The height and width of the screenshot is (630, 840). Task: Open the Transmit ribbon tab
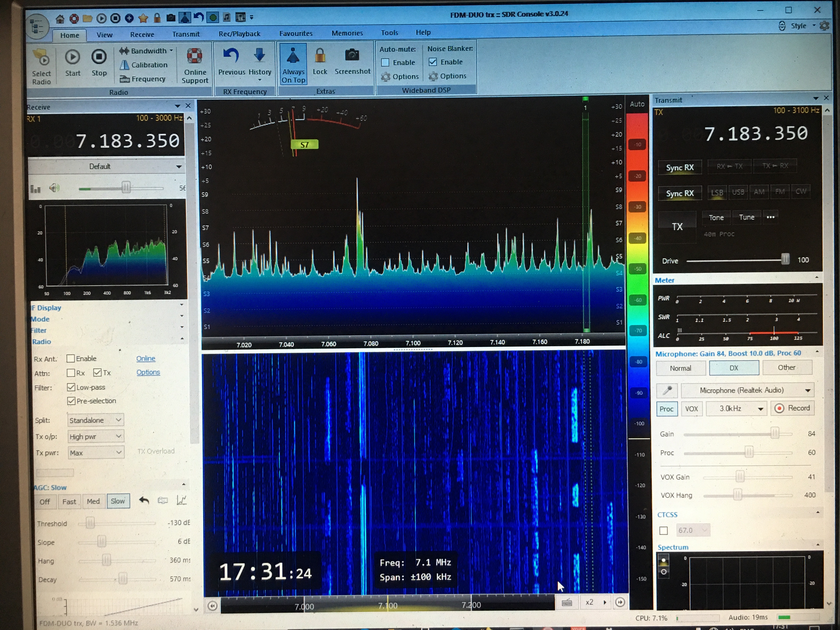(186, 34)
